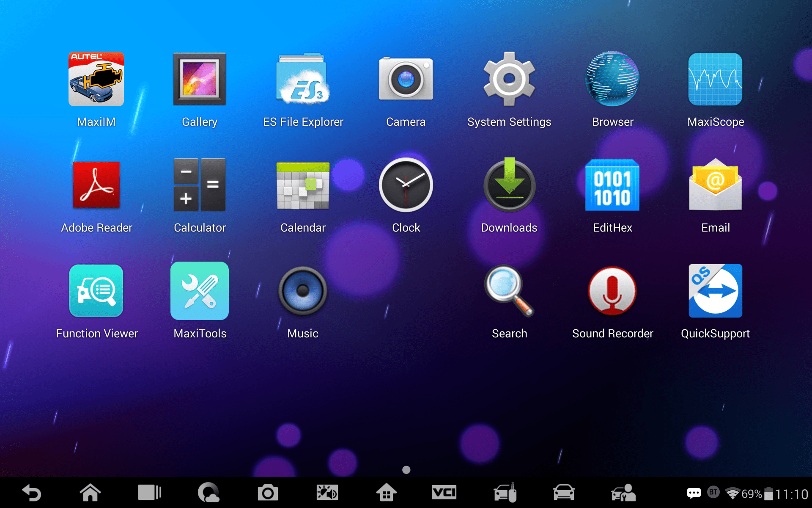Open the MaxiIM app
Screen dimensions: 812x508
(96, 79)
